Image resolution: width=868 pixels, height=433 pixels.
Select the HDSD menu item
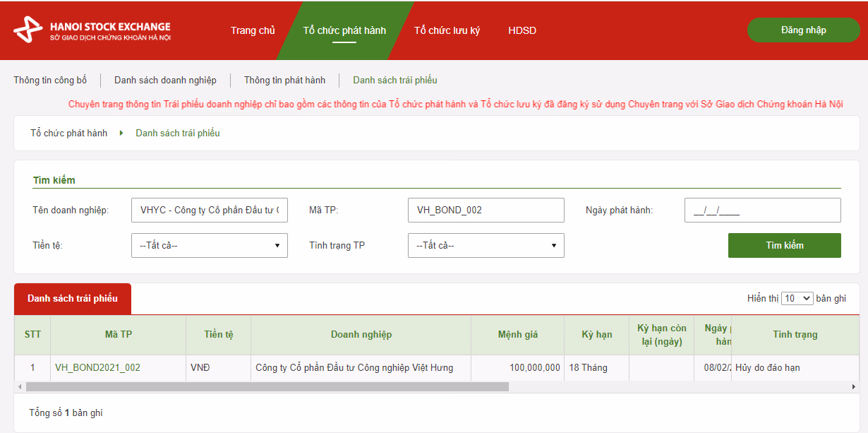522,30
